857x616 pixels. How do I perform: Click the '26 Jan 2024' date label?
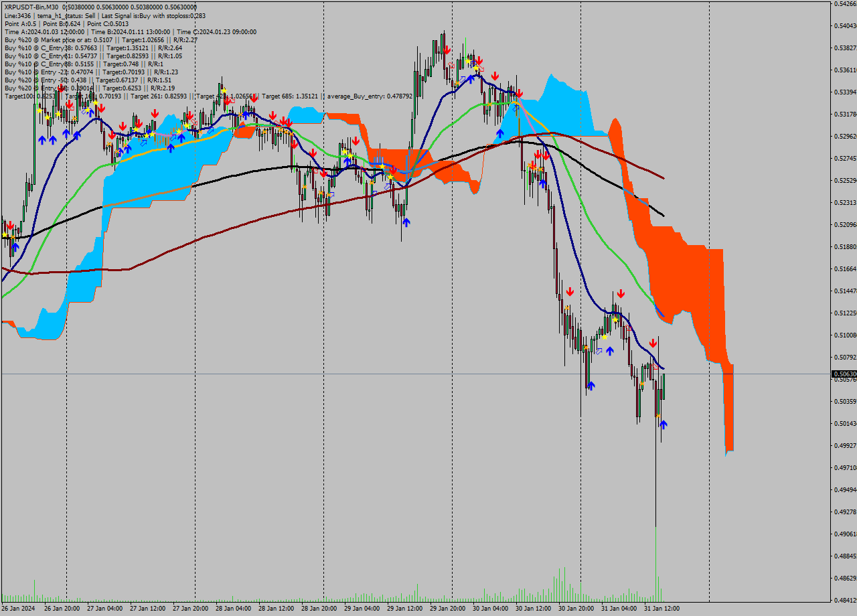point(18,608)
